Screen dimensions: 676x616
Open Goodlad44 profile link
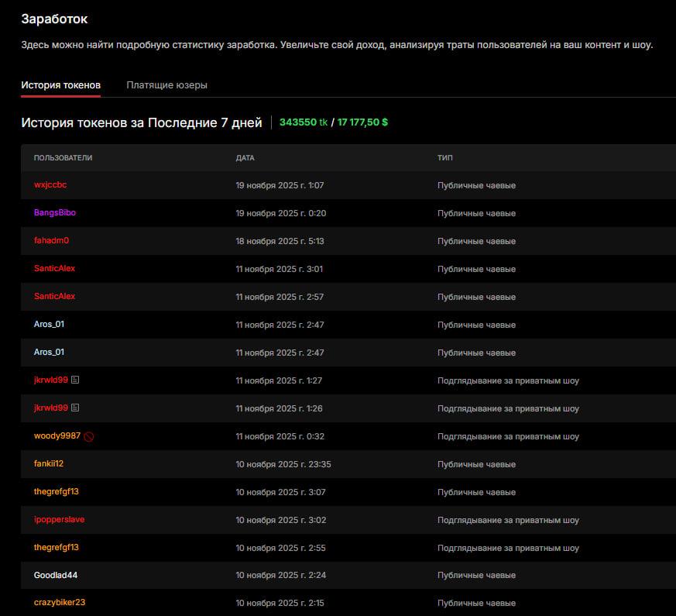point(56,576)
